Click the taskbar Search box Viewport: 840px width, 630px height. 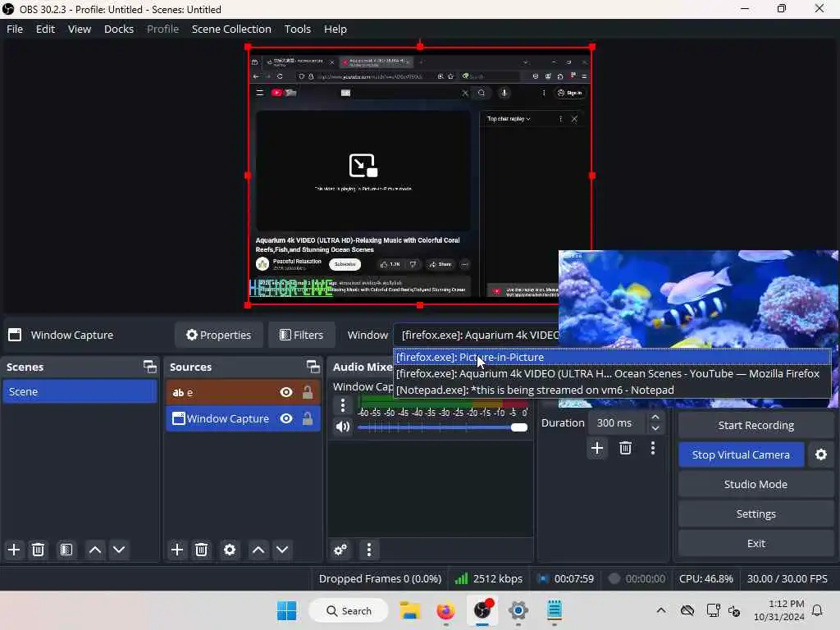(349, 610)
